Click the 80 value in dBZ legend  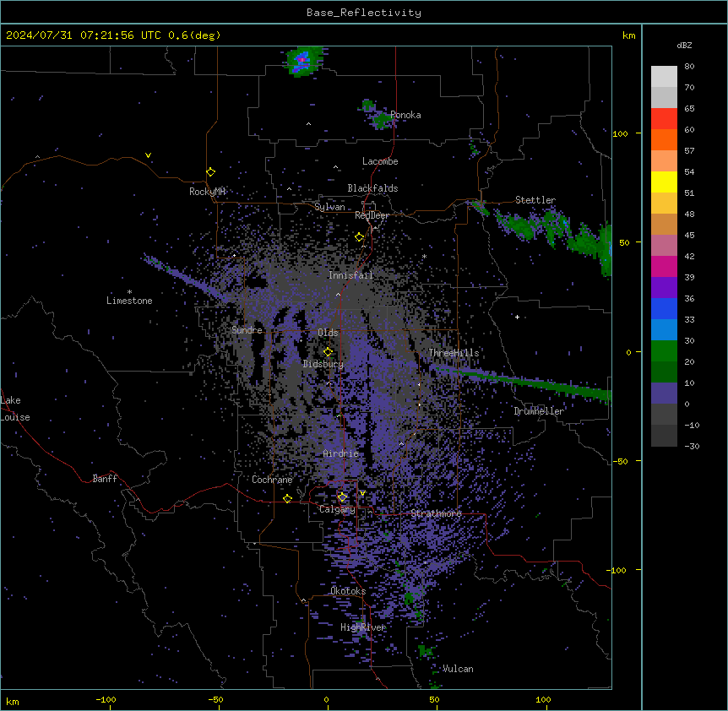(x=689, y=67)
